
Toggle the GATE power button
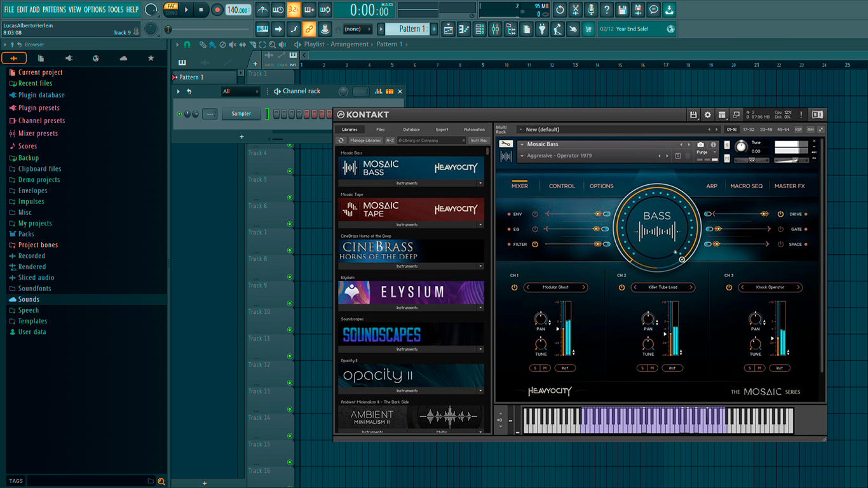click(780, 229)
